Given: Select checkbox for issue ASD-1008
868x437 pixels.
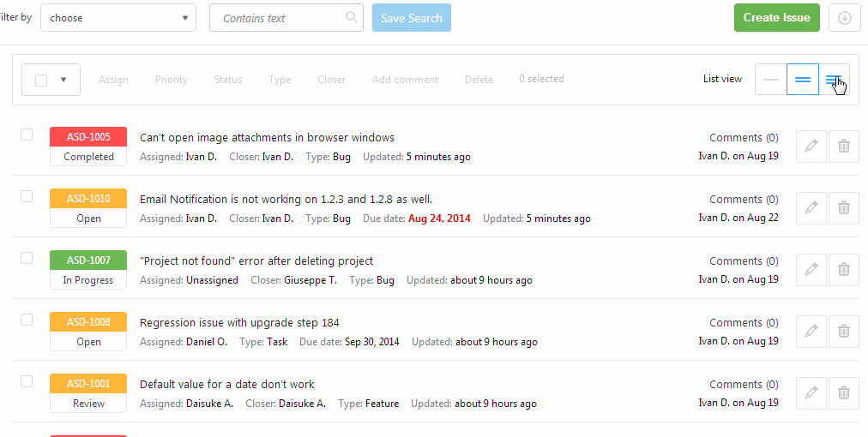Looking at the screenshot, I should pos(27,320).
